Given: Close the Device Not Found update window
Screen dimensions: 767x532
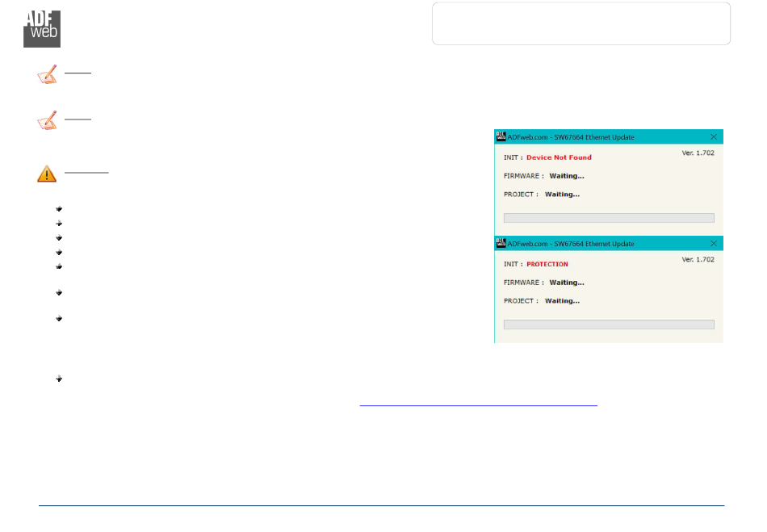Looking at the screenshot, I should [713, 137].
